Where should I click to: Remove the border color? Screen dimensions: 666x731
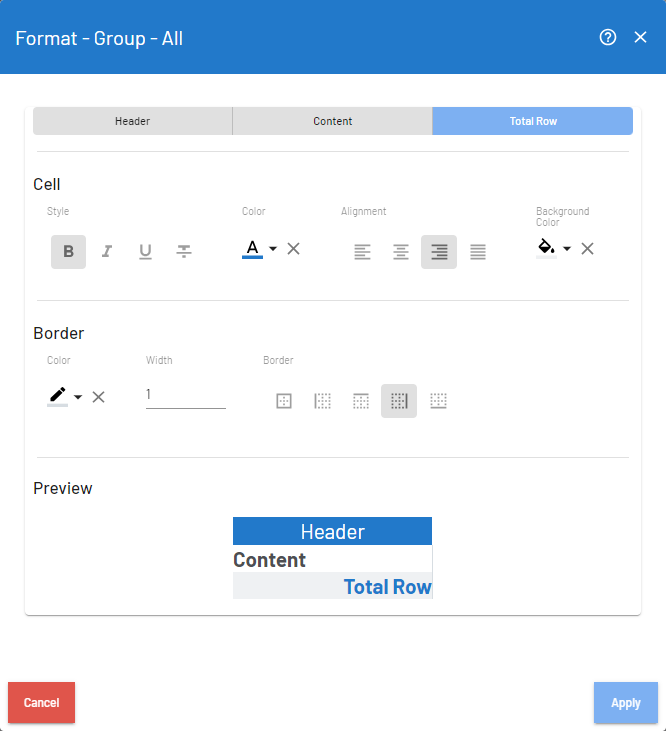pos(99,397)
